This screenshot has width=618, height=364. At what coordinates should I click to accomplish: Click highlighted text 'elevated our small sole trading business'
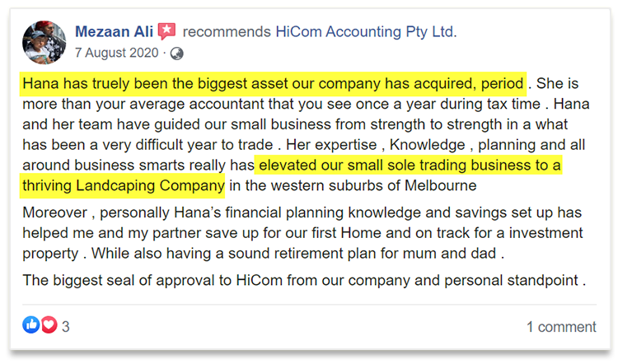(x=410, y=165)
